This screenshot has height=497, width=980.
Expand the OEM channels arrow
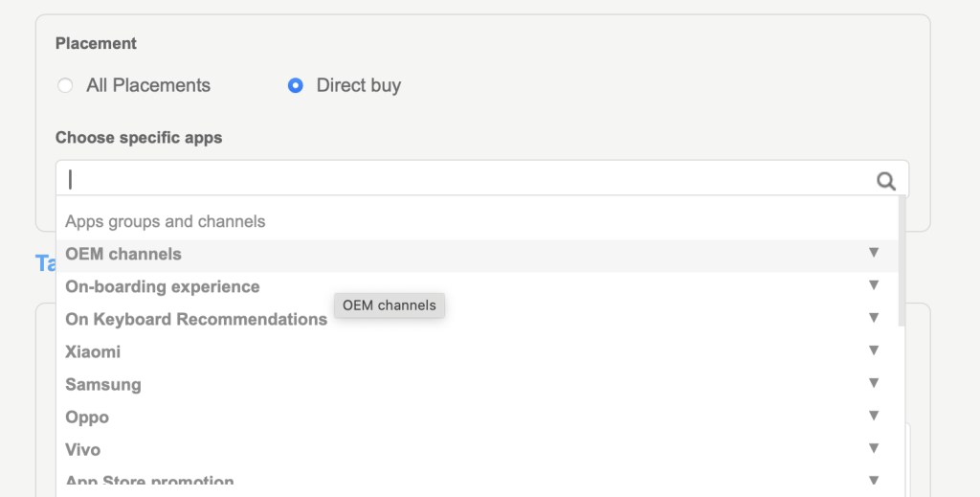(873, 253)
